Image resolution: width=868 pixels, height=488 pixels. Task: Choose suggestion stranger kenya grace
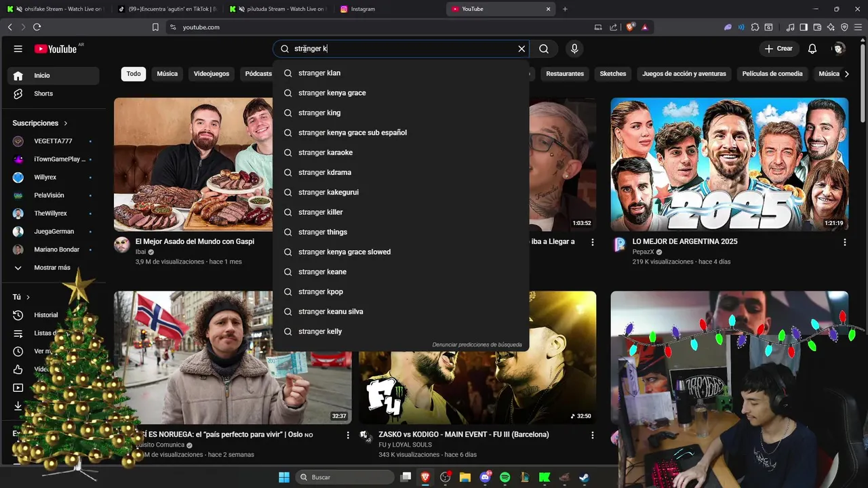(401, 93)
